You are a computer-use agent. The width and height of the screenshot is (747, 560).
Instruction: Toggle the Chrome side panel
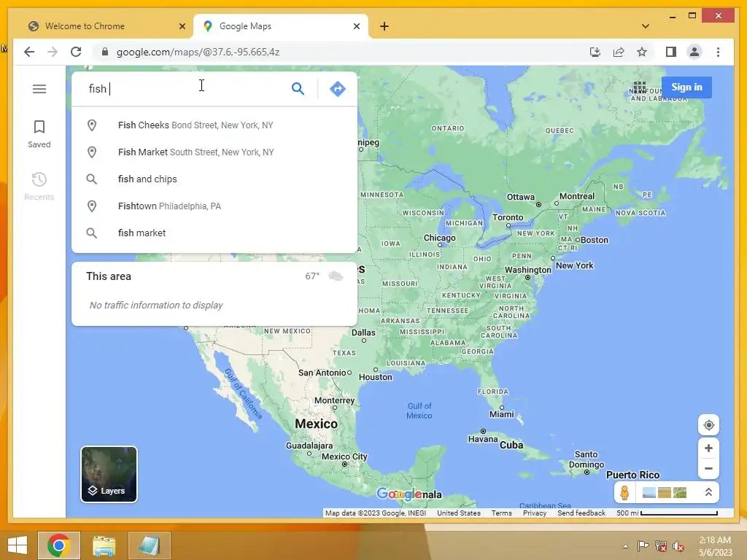pos(671,52)
